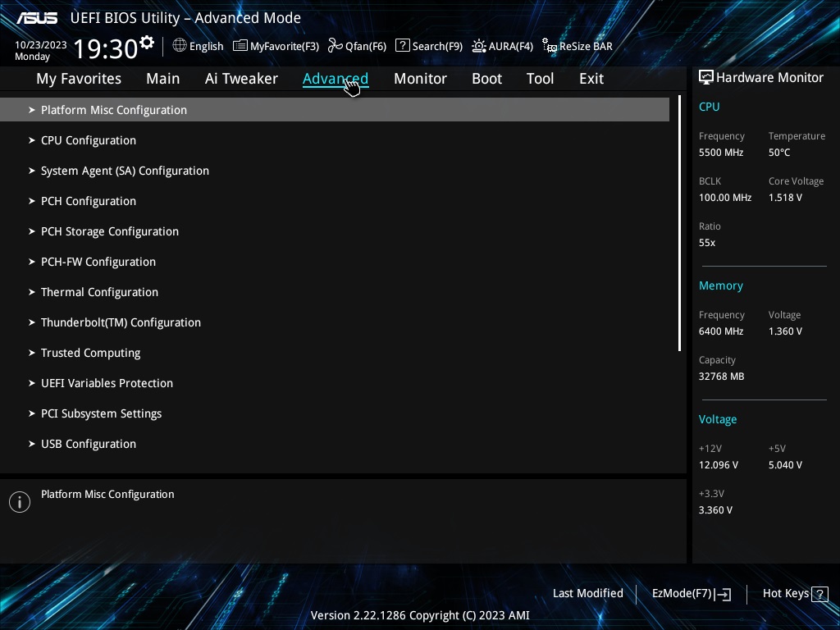The image size is (840, 630).
Task: Expand Thermal Configuration arrow
Action: point(32,292)
